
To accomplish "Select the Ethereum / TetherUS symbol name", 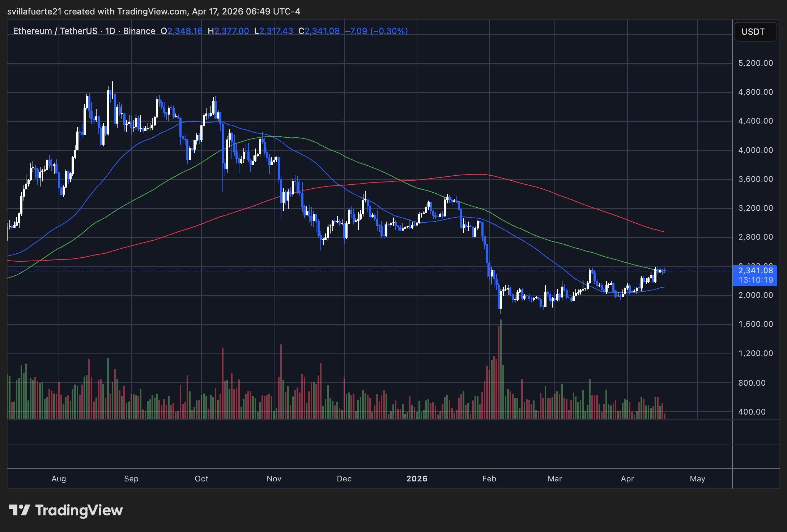I will click(x=55, y=31).
